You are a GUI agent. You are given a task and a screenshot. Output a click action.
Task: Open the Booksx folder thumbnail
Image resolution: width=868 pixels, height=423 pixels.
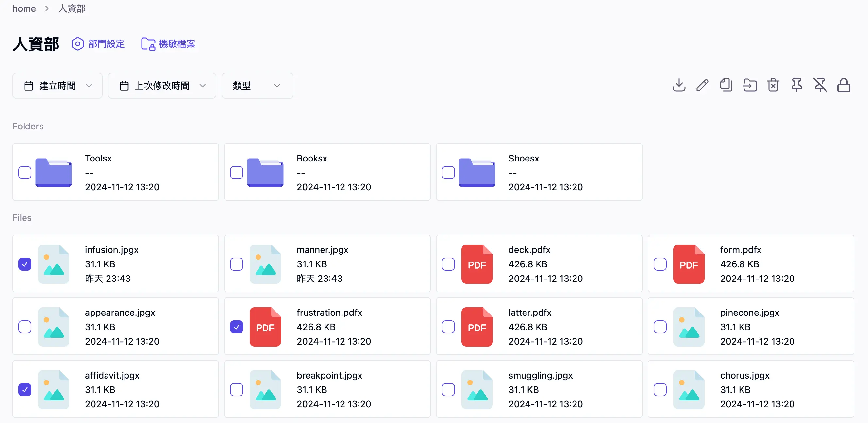point(265,172)
